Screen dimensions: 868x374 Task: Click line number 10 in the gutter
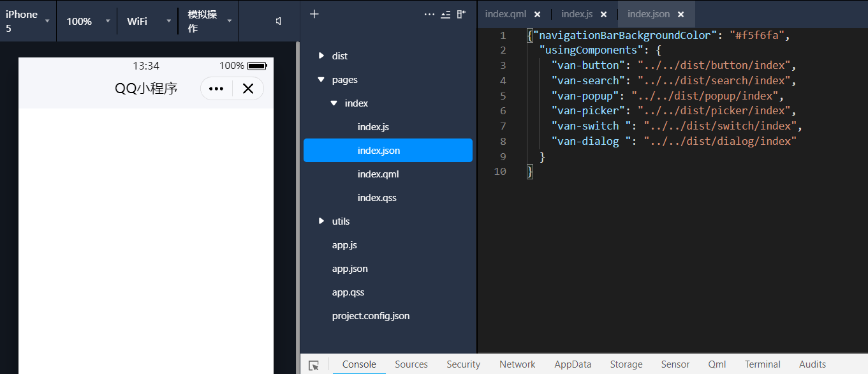pyautogui.click(x=500, y=172)
